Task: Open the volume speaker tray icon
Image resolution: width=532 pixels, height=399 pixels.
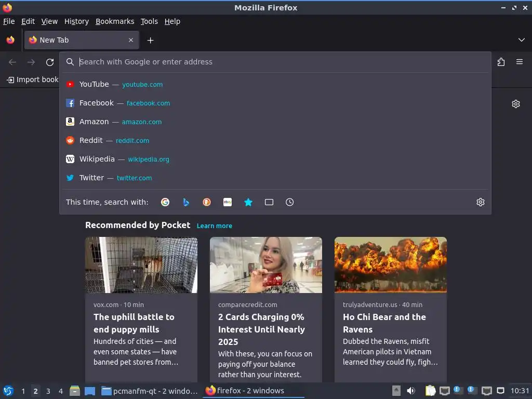Action: (411, 391)
